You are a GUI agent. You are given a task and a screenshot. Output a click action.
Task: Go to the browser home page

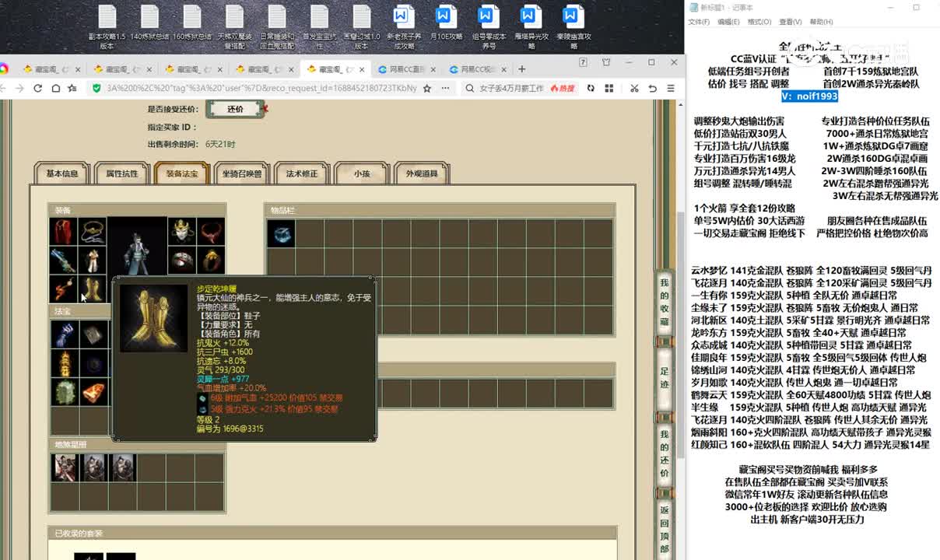(x=55, y=89)
